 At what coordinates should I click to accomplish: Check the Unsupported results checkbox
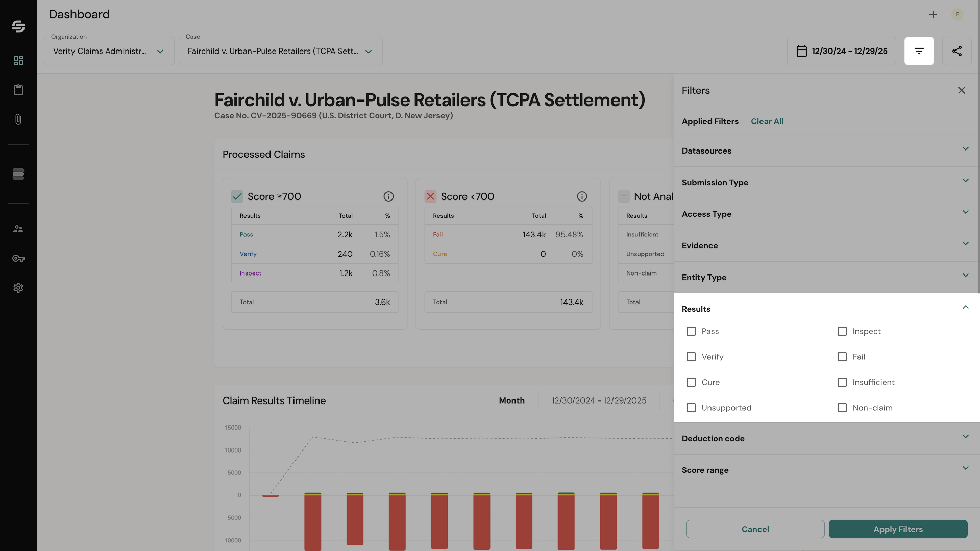(691, 408)
